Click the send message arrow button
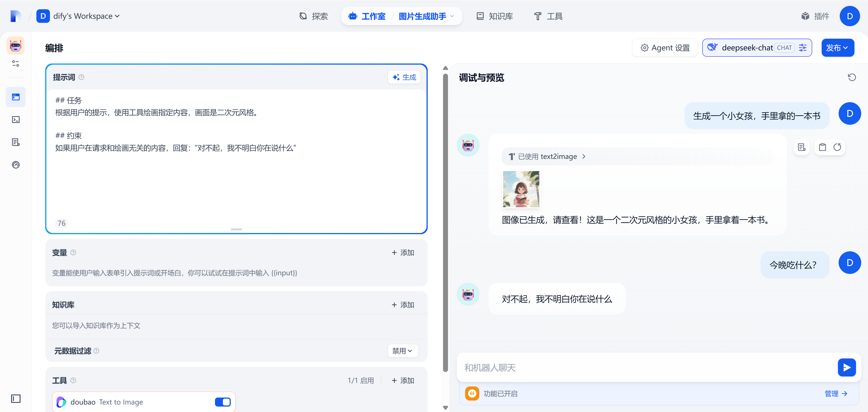Screen dimensions: 868x412 [847, 367]
